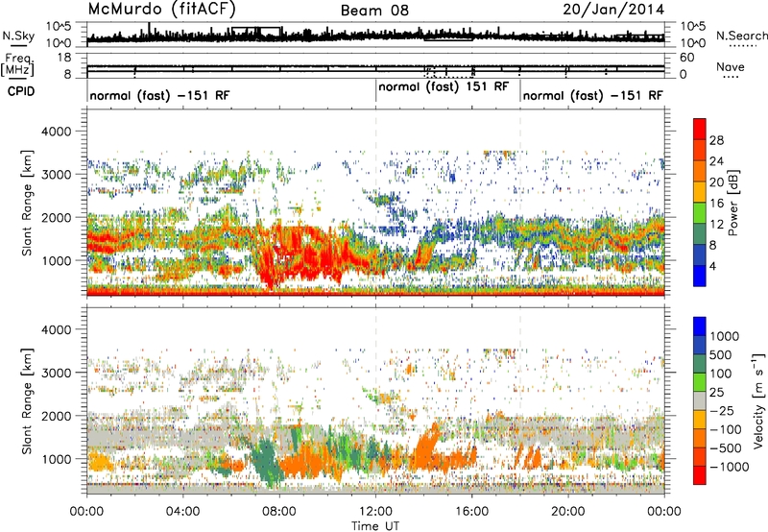Pick the light green 12-16 dB colorbar segment

[700, 213]
